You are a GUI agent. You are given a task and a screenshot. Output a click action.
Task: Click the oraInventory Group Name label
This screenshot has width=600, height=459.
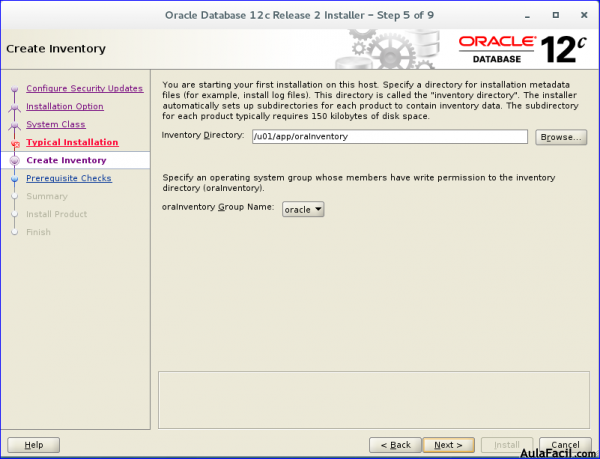pyautogui.click(x=218, y=207)
